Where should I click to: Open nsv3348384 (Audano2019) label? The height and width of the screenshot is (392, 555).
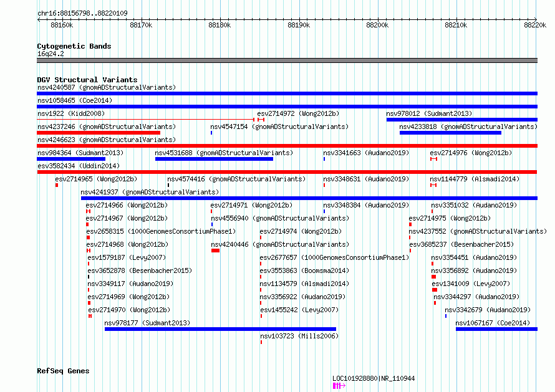point(366,205)
